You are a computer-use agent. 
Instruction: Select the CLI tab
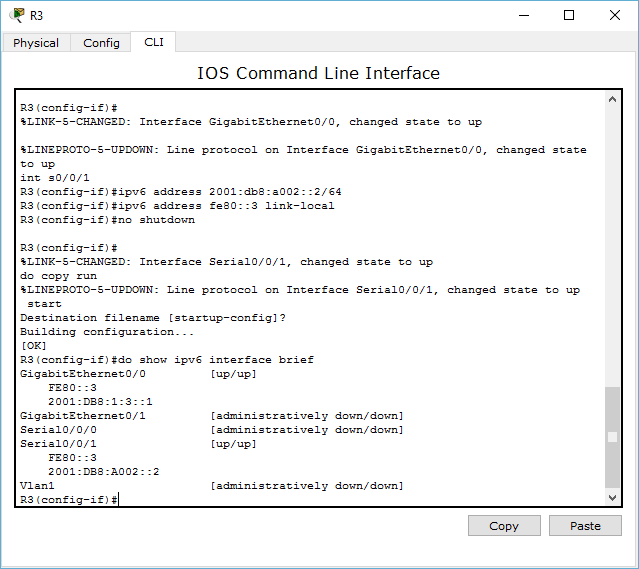pos(154,42)
